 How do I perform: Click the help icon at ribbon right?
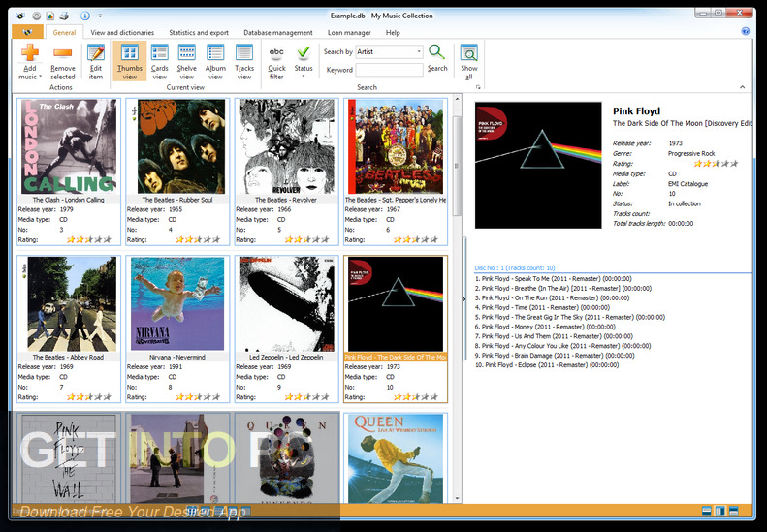point(746,31)
